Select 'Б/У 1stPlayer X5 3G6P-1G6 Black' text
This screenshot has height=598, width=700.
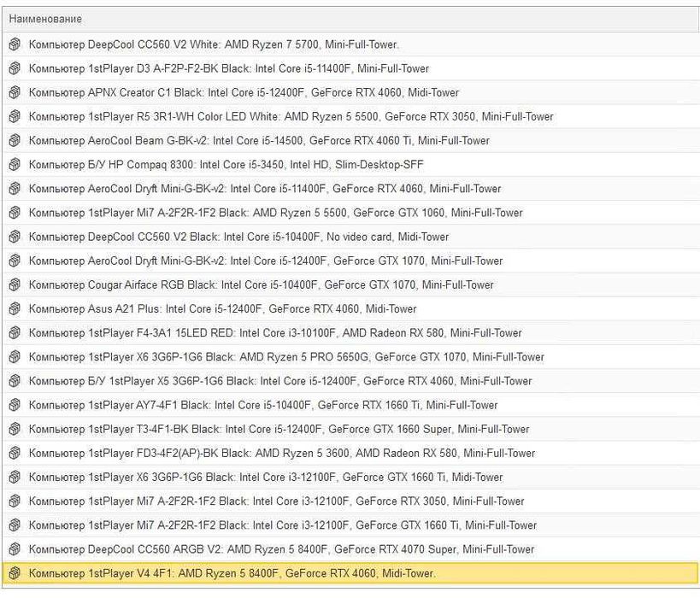point(280,382)
